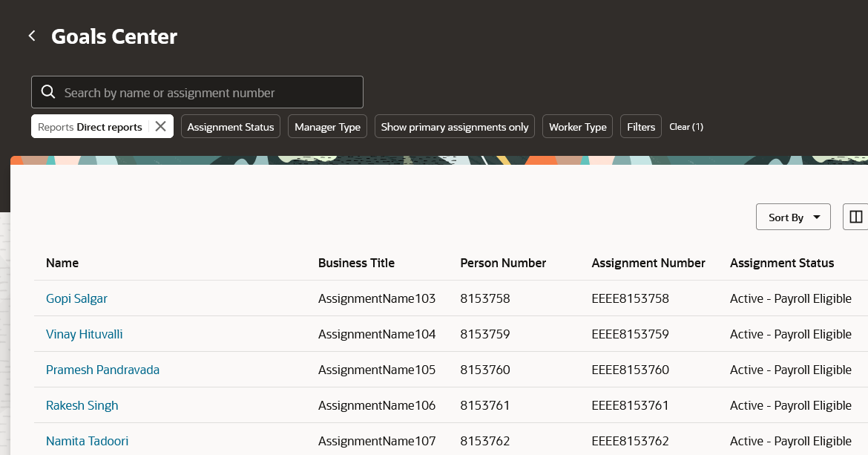Click the Assignment Status column header
Viewport: 868px width, 455px height.
click(782, 263)
